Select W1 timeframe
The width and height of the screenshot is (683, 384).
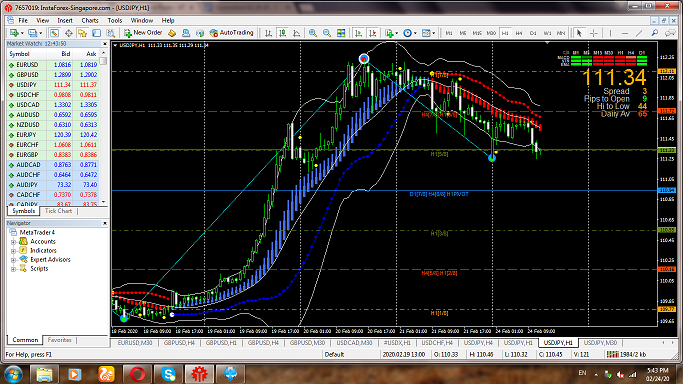click(547, 33)
